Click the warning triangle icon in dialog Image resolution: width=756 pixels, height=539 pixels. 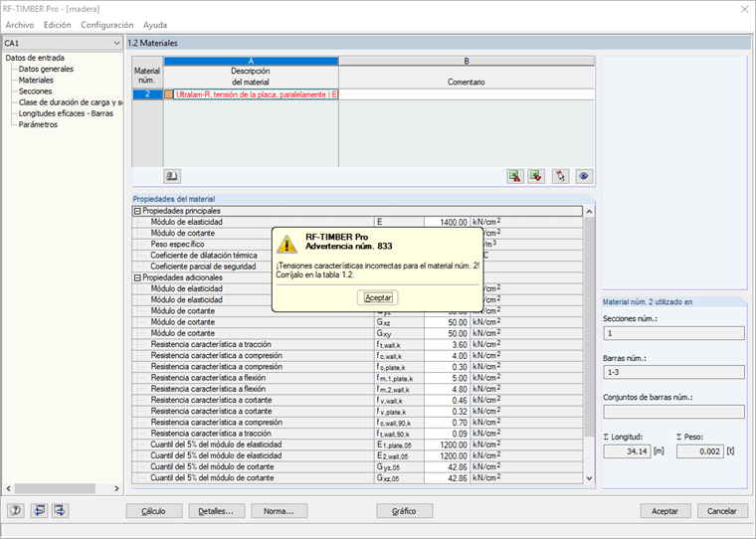286,244
